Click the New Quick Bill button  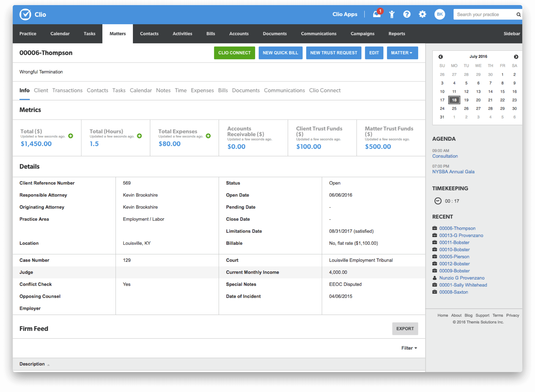(280, 53)
